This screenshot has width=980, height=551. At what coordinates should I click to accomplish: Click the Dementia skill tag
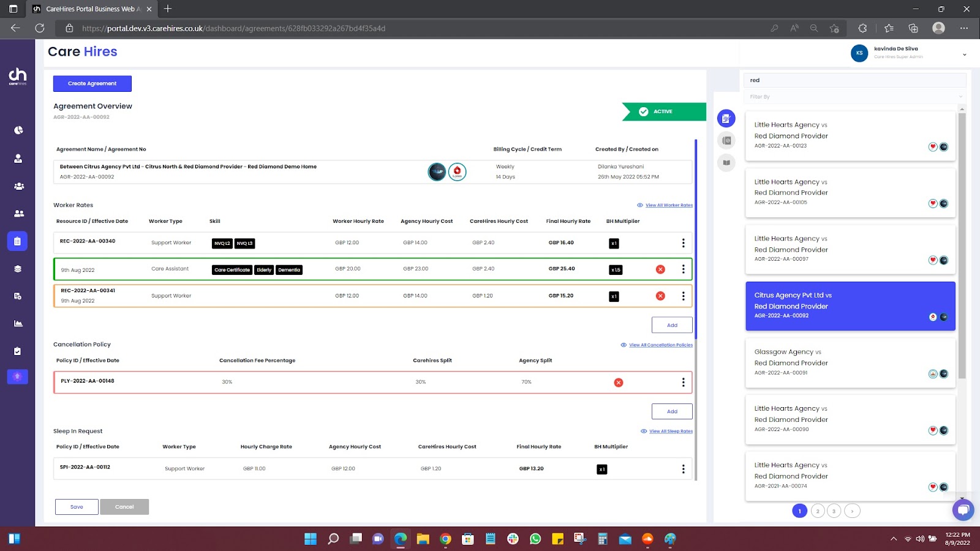[289, 269]
